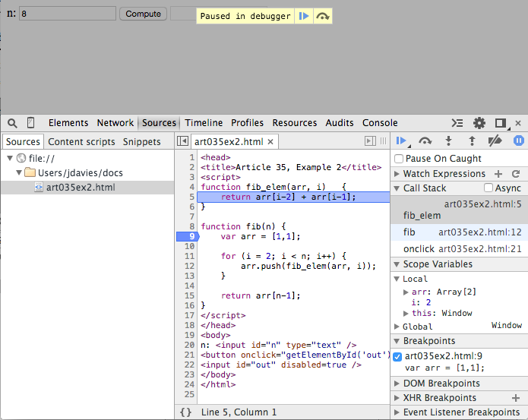The width and height of the screenshot is (528, 420).
Task: Add an XHR breakpoint
Action: coord(516,398)
